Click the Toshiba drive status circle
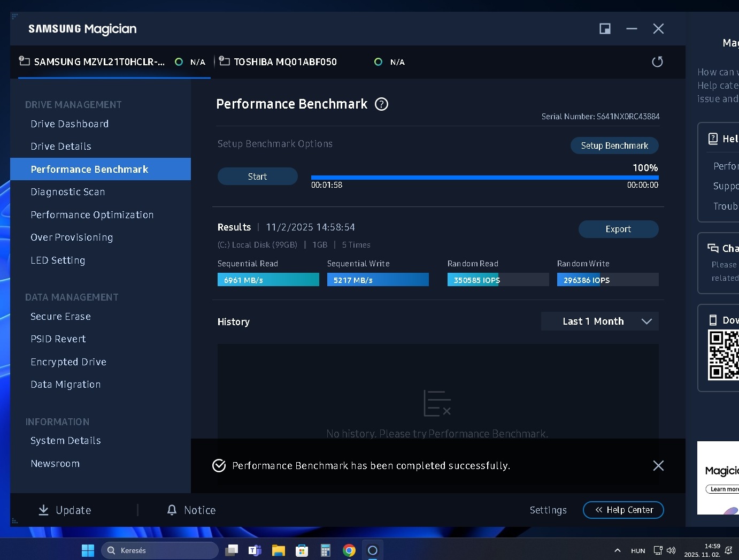739x560 pixels. (x=378, y=62)
